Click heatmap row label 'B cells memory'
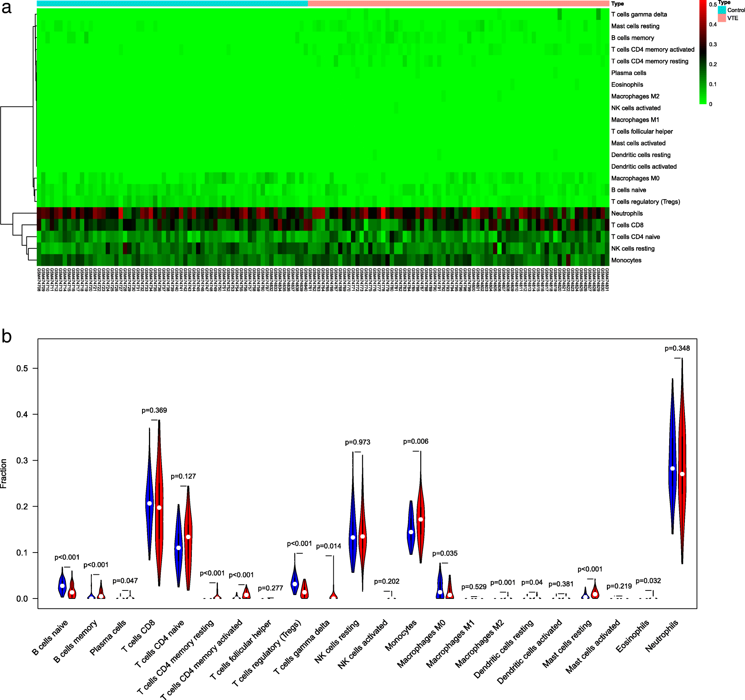Screen dimensions: 745x700 [x=632, y=38]
